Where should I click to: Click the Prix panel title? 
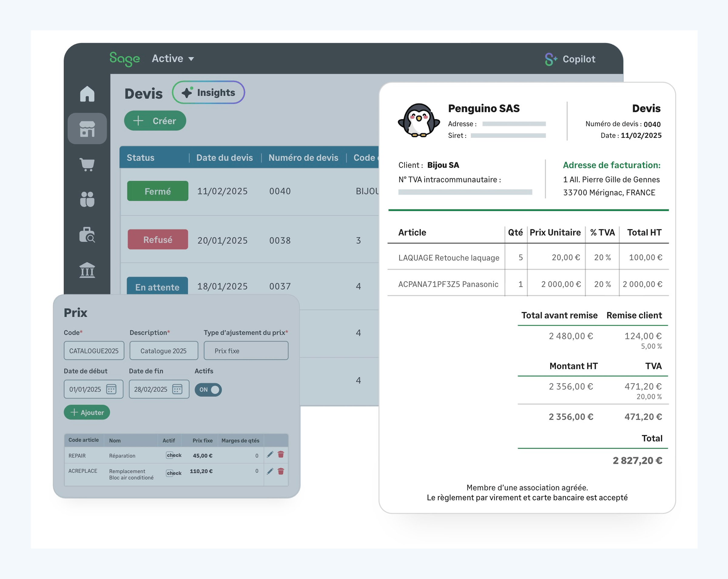tap(76, 313)
